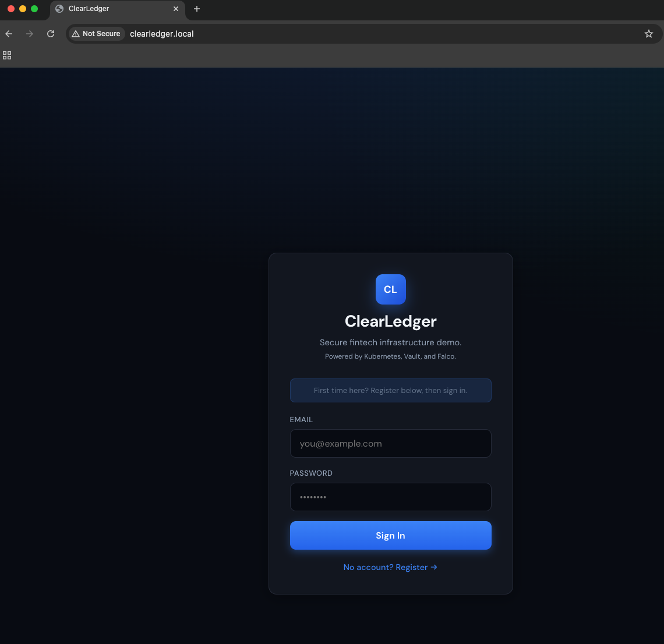Viewport: 664px width, 644px height.
Task: Open a new tab with the plus button
Action: coord(196,9)
